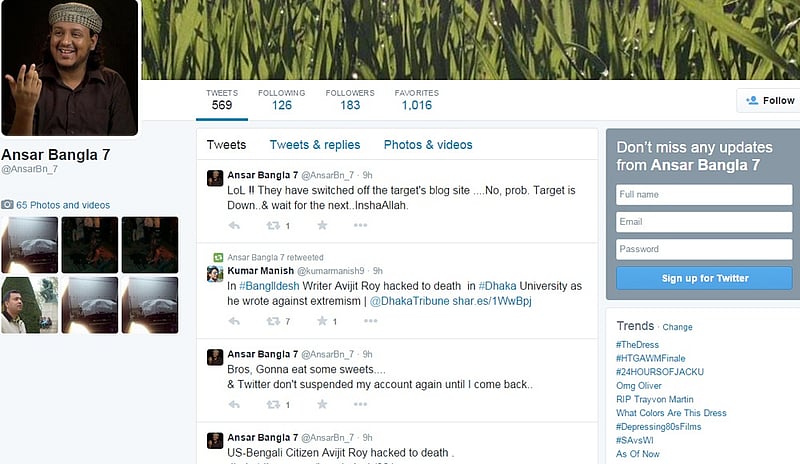Click the #Dhaka hashtag

tap(497, 286)
